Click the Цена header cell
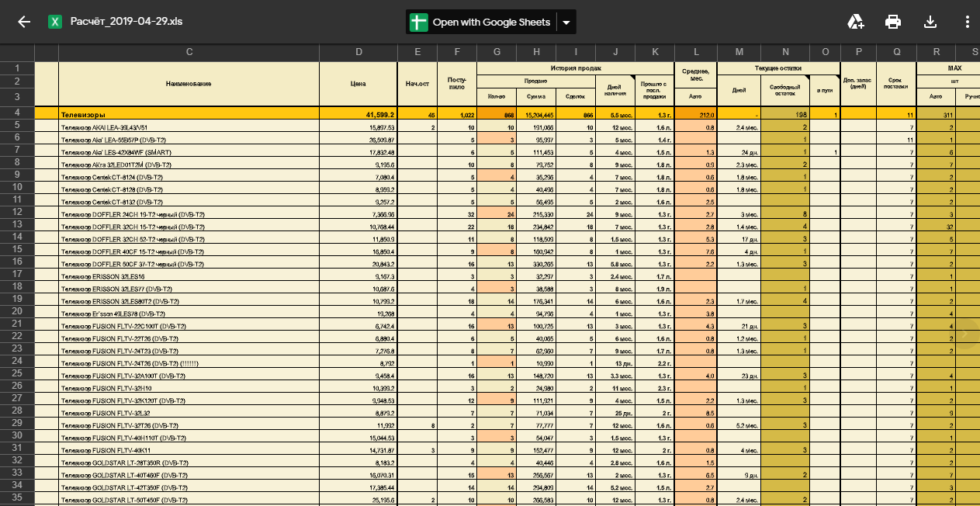The height and width of the screenshot is (506, 980). [358, 84]
